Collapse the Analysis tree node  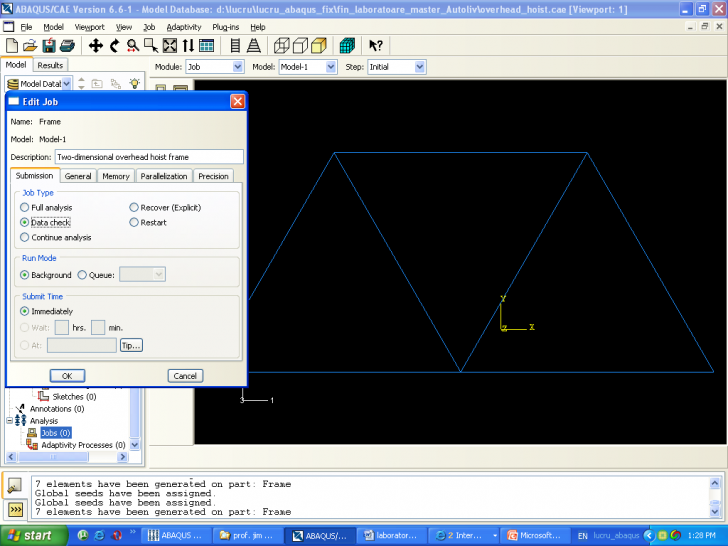pyautogui.click(x=10, y=421)
